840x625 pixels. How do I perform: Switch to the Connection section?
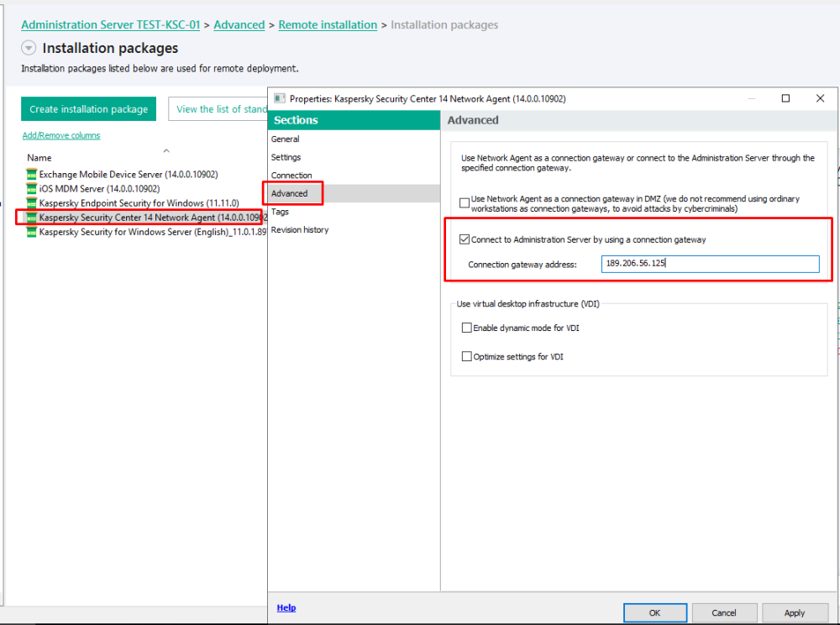[x=354, y=175]
